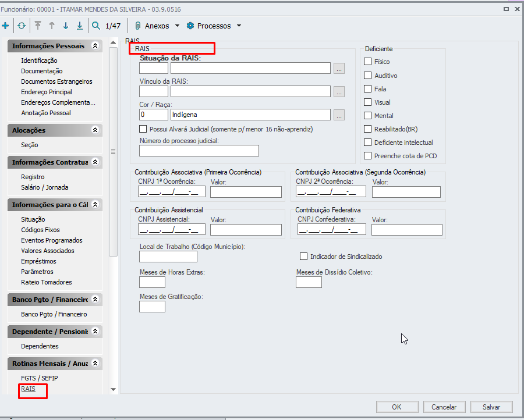Open Dependentes in sidebar
Viewport: 524px width, 420px height.
[x=40, y=346]
